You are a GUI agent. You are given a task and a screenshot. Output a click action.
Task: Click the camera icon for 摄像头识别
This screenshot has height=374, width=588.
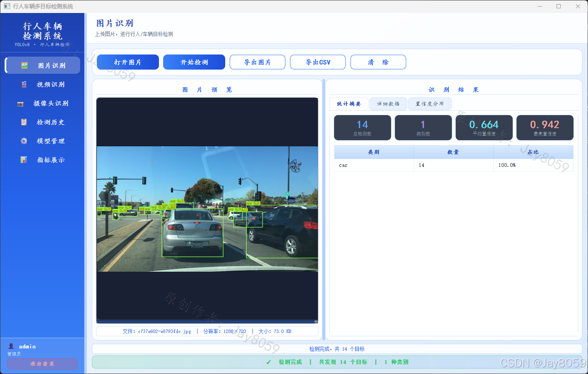tap(20, 104)
